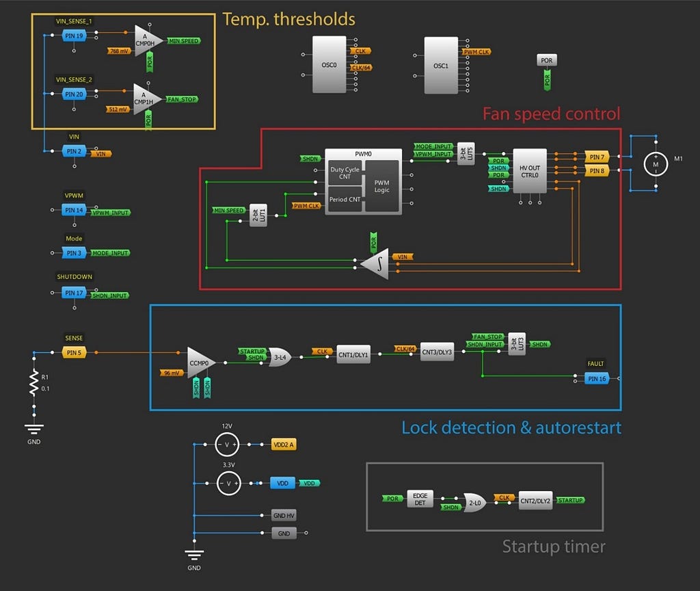Click the PWM CLK label on OSC1
The width and height of the screenshot is (700, 591).
(476, 52)
